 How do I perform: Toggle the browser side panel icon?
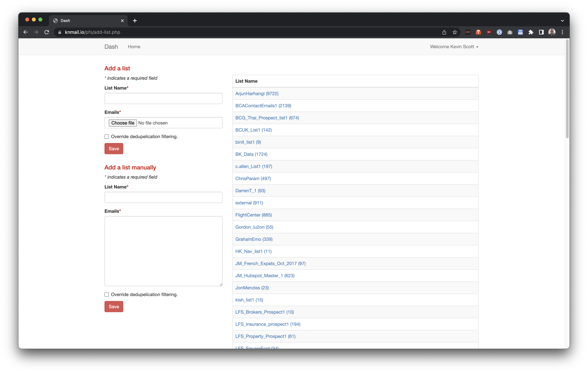click(x=541, y=32)
